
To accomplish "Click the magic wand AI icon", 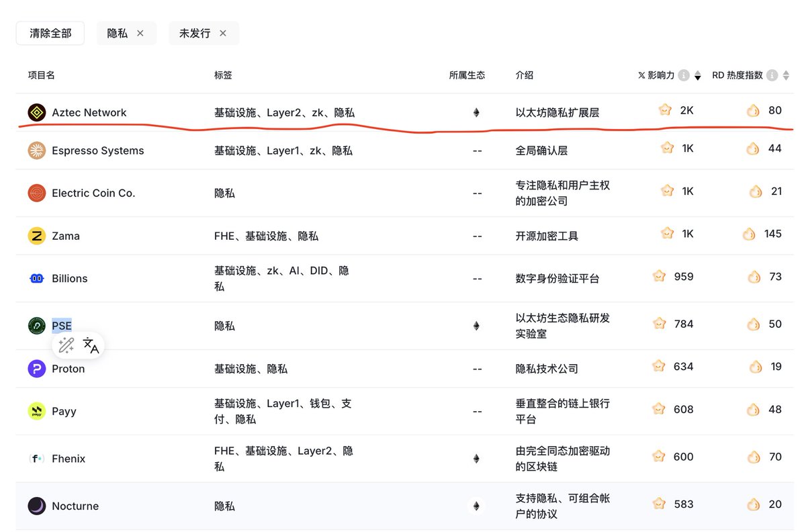I will click(x=66, y=346).
